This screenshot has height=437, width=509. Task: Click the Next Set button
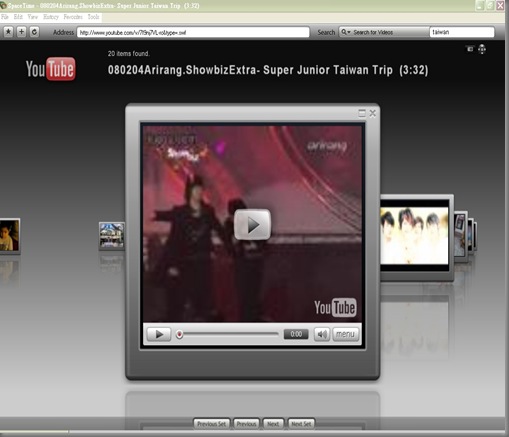tap(301, 424)
